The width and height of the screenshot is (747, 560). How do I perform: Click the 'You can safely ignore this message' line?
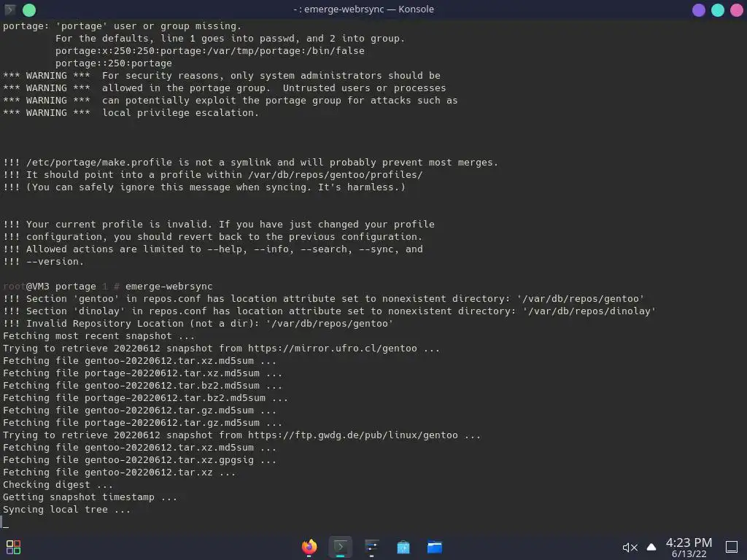(204, 187)
